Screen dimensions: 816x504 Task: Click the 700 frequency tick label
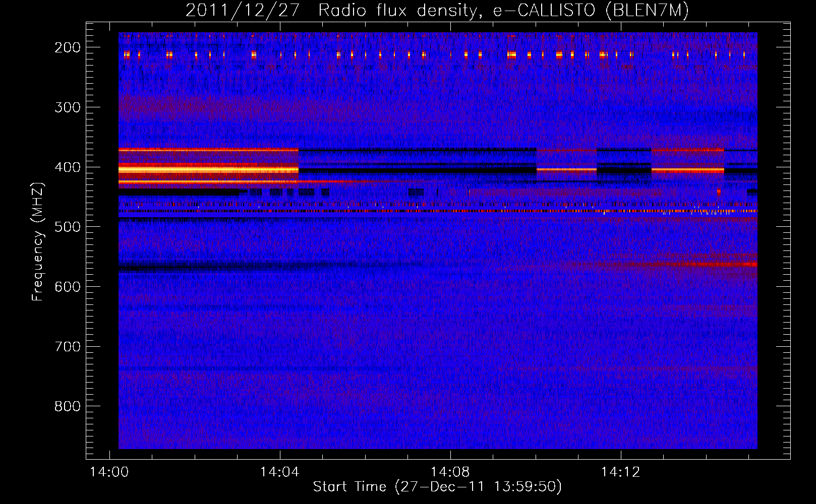(68, 347)
